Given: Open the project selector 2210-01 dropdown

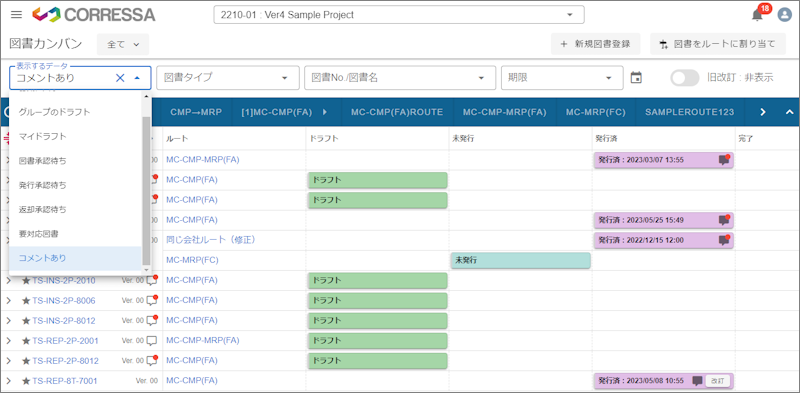Looking at the screenshot, I should 399,15.
